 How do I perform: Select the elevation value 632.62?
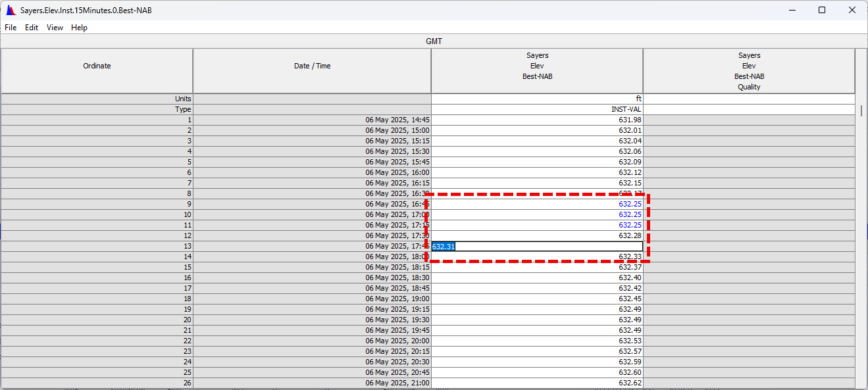537,383
